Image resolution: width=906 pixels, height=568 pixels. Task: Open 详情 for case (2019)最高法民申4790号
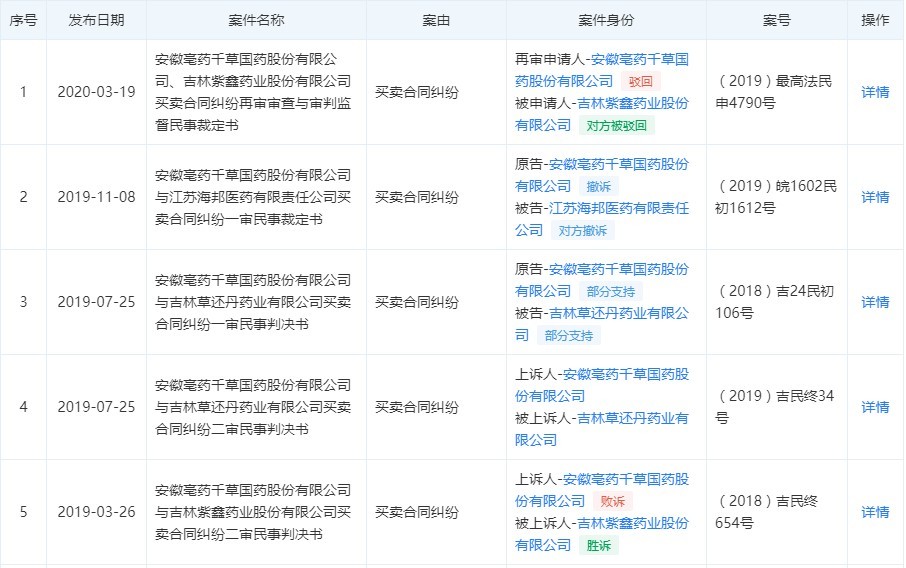[x=875, y=92]
